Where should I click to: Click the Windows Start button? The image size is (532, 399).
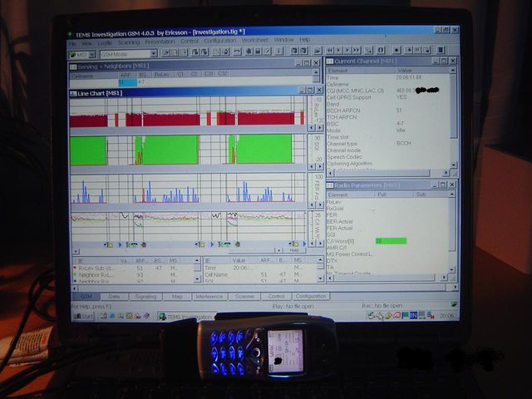click(83, 316)
